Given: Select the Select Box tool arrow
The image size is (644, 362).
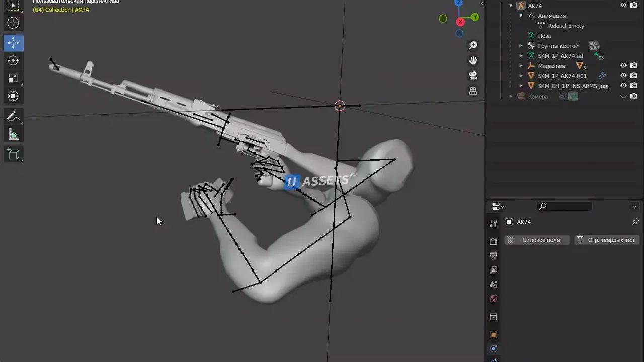Looking at the screenshot, I should (x=13, y=6).
